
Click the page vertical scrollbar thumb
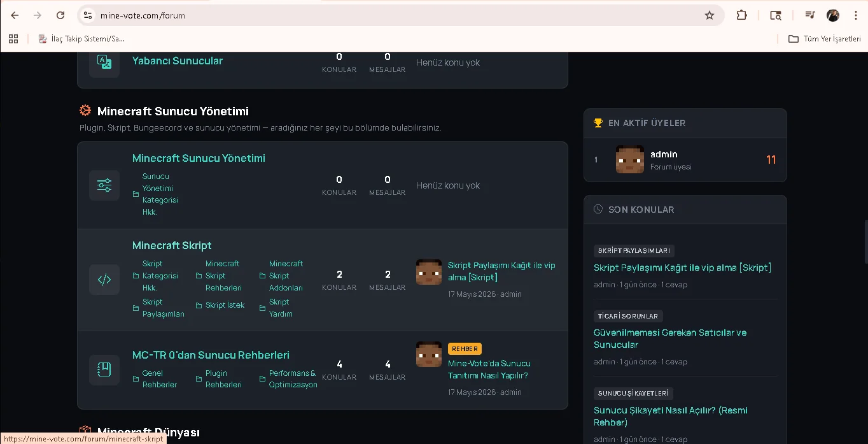pos(865,241)
